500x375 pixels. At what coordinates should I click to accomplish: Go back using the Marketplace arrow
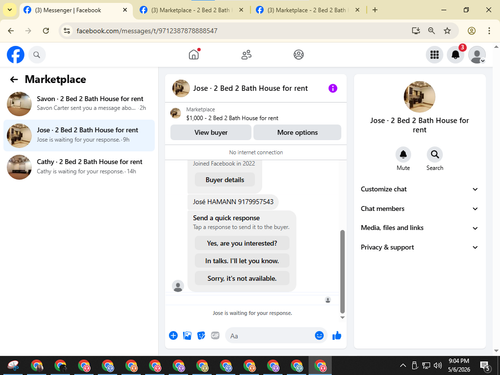[x=14, y=79]
